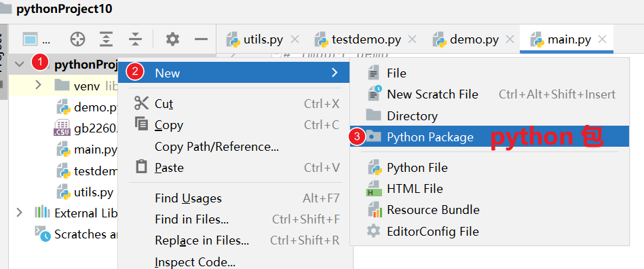Switch to the utils.py editor tab
The height and width of the screenshot is (269, 644).
coord(263,40)
